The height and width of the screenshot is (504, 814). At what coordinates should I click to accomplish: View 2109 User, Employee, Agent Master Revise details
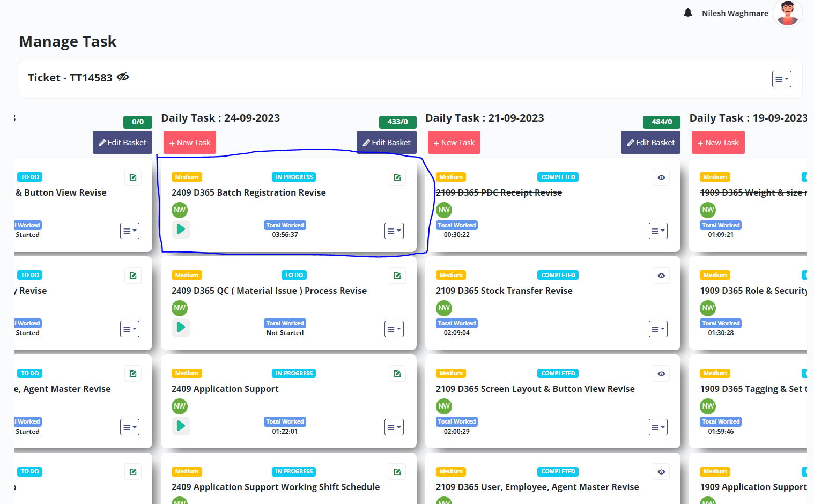coord(661,472)
